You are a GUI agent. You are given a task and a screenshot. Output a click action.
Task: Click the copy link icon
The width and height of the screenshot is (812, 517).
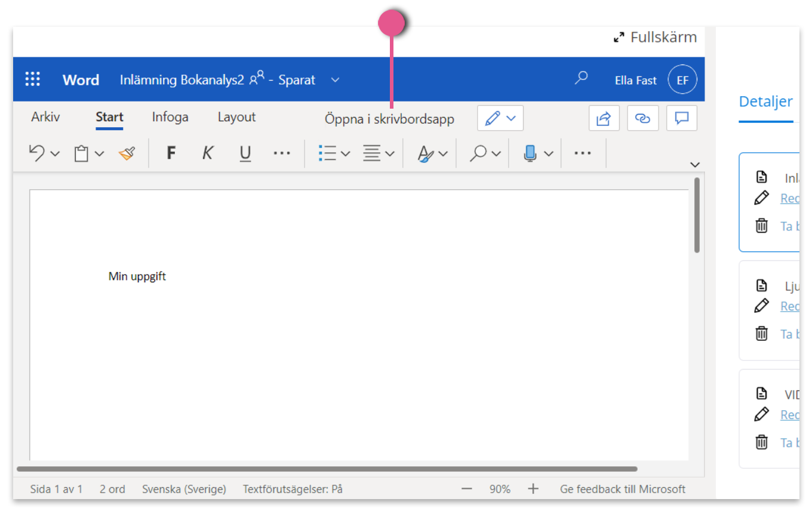[643, 118]
